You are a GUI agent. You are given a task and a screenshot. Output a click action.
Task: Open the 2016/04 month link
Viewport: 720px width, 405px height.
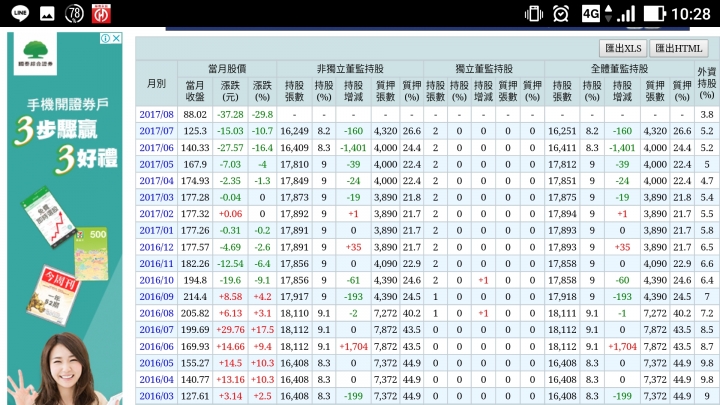point(157,379)
